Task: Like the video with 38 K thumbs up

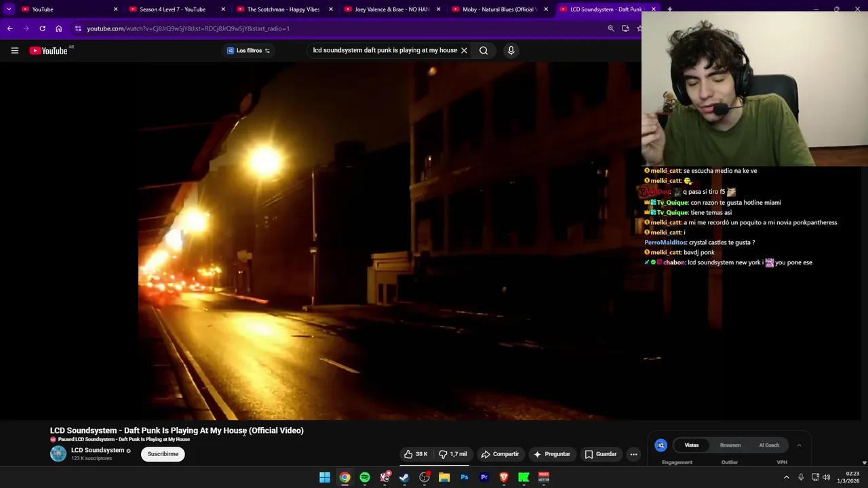Action: (x=416, y=454)
